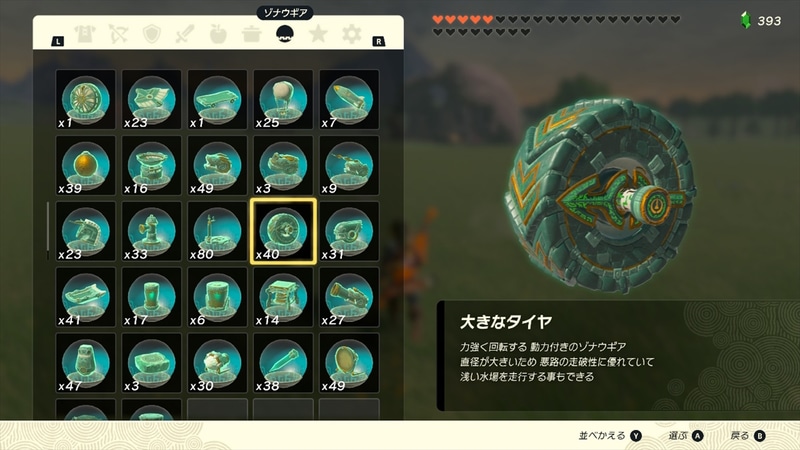The height and width of the screenshot is (450, 800).
Task: Choose the big wheel item x40
Action: (283, 231)
